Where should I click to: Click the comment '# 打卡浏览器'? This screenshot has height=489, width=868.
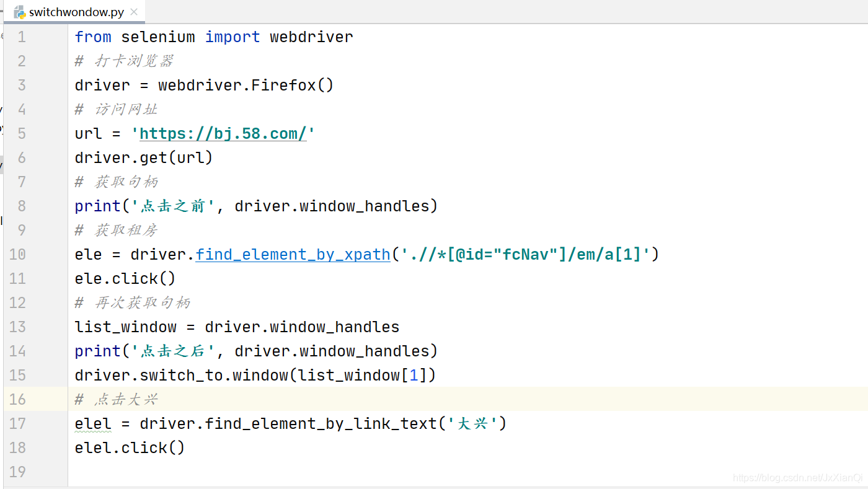124,61
